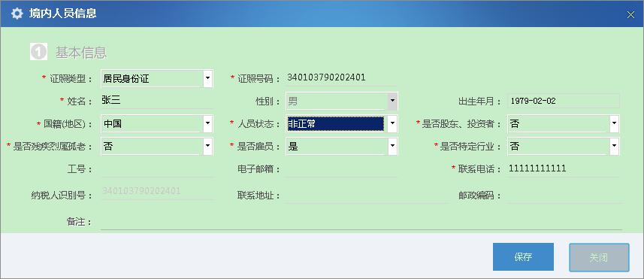
Task: Click the 证照号码 input field
Action: (x=341, y=78)
